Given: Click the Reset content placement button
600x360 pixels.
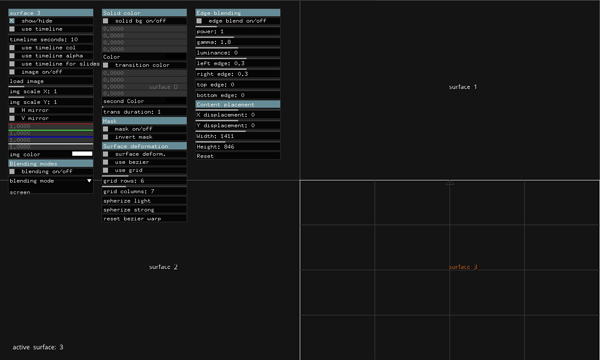Looking at the screenshot, I should tap(238, 156).
